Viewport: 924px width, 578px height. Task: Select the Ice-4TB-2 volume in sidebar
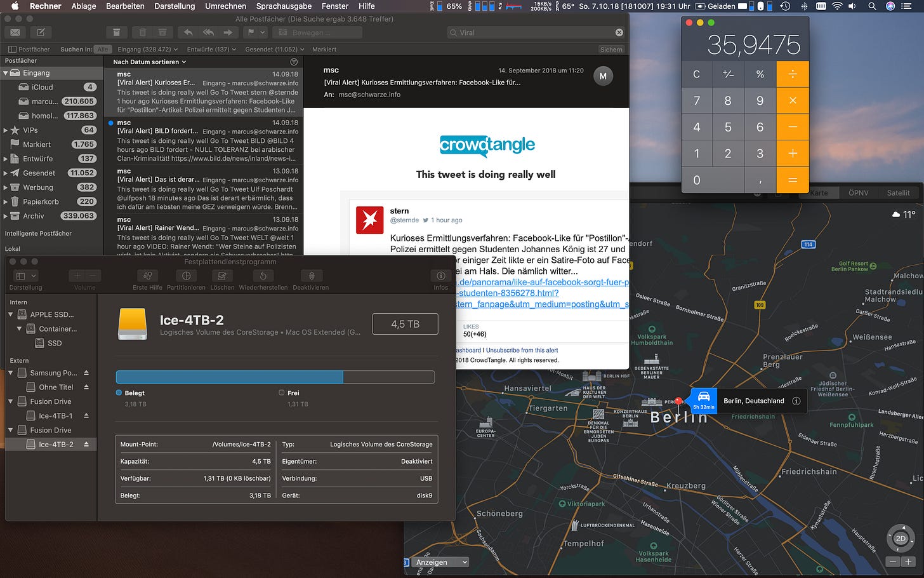click(51, 444)
